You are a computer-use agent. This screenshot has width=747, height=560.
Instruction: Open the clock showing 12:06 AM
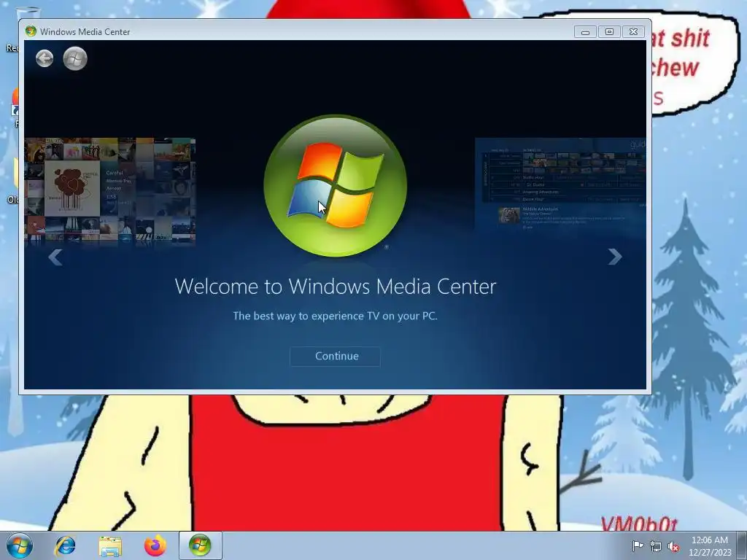[710, 546]
